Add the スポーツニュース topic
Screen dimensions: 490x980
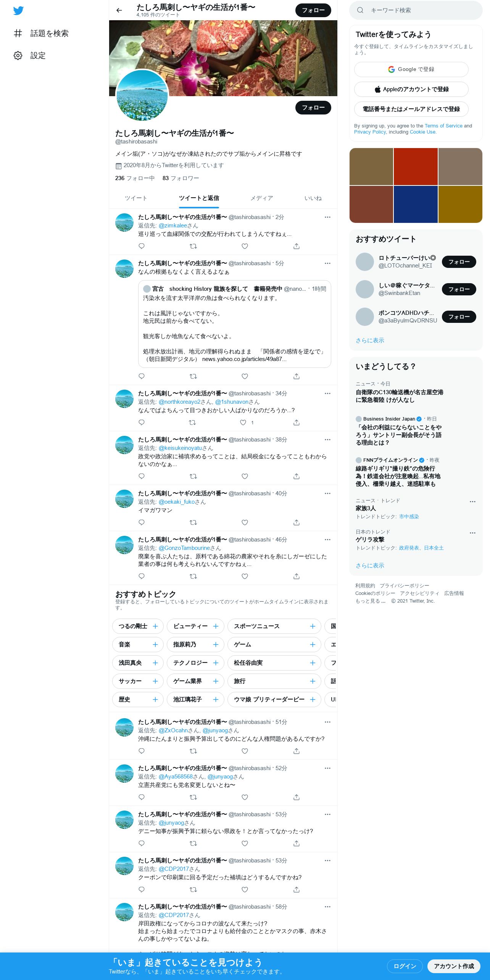274,626
